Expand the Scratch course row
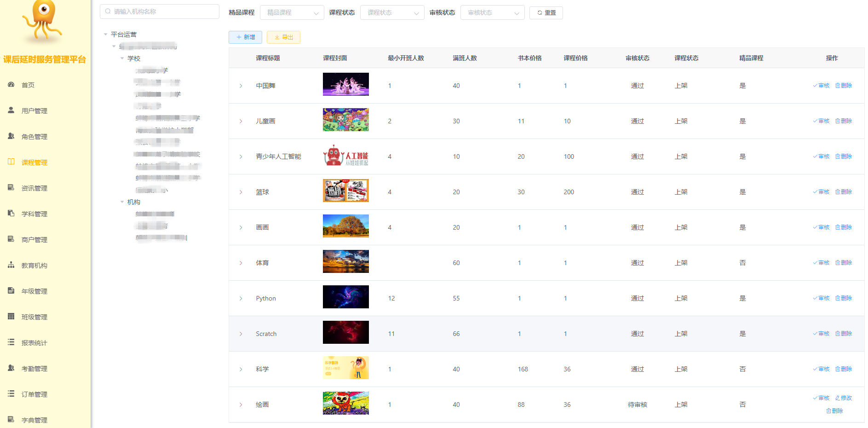This screenshot has height=428, width=868. pos(241,334)
